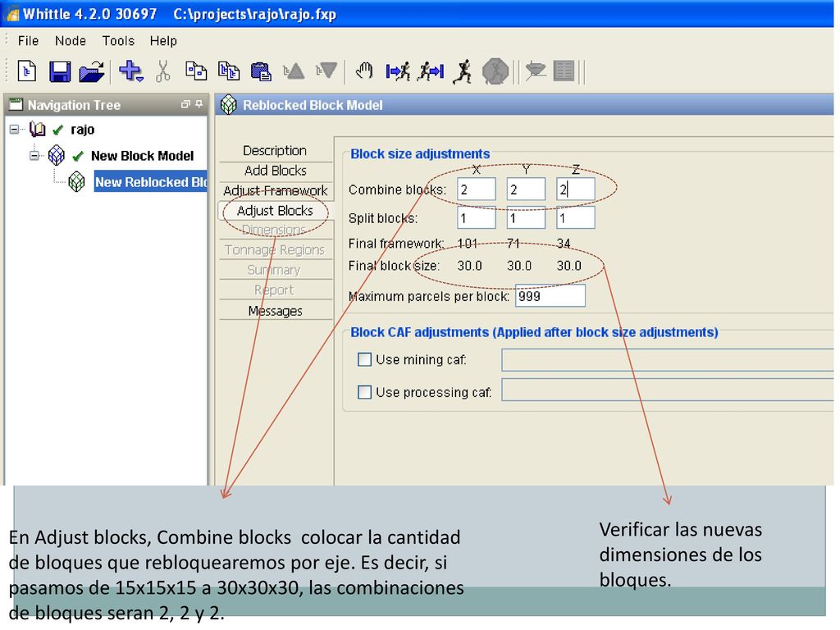
Task: Switch to the Messages tab
Action: click(276, 311)
